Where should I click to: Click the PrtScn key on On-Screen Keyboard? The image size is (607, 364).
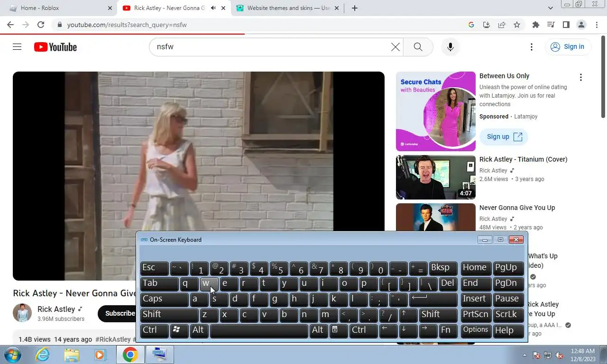tap(476, 315)
